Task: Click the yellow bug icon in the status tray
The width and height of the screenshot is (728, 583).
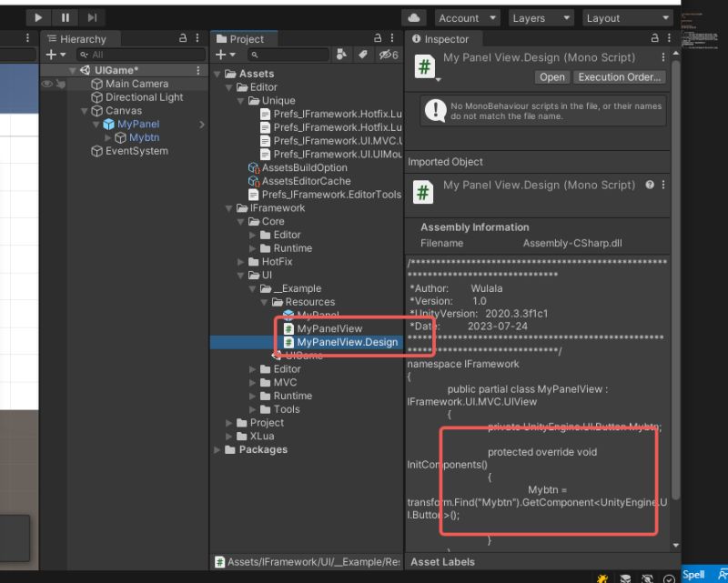Action: pyautogui.click(x=602, y=578)
